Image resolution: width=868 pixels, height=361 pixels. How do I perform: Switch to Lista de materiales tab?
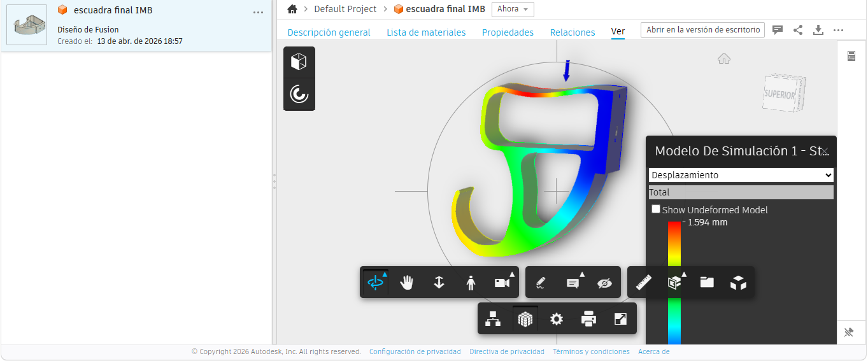point(426,32)
